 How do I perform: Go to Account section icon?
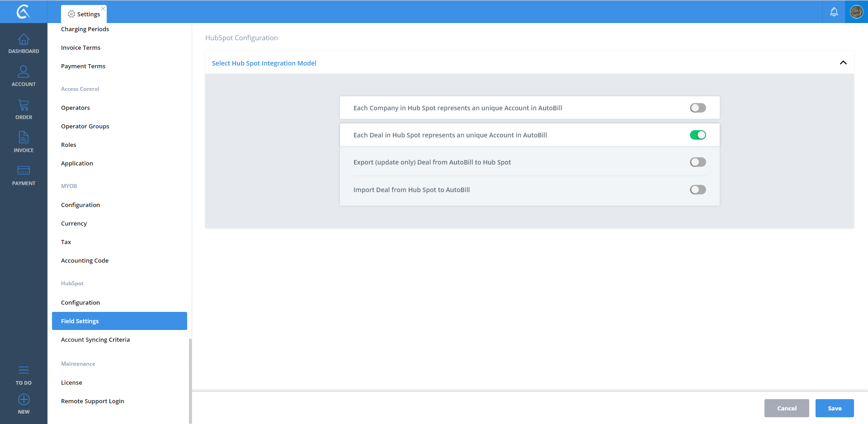coord(24,72)
